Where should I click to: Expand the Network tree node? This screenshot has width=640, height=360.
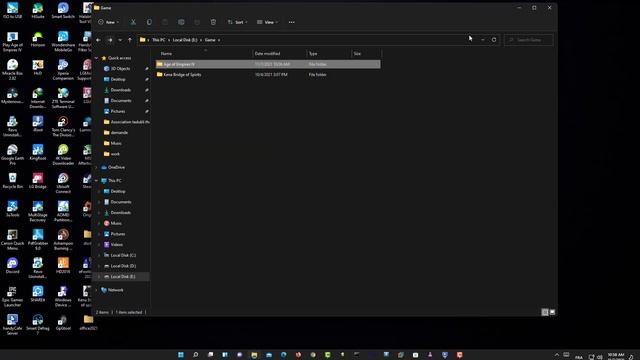coord(97,290)
